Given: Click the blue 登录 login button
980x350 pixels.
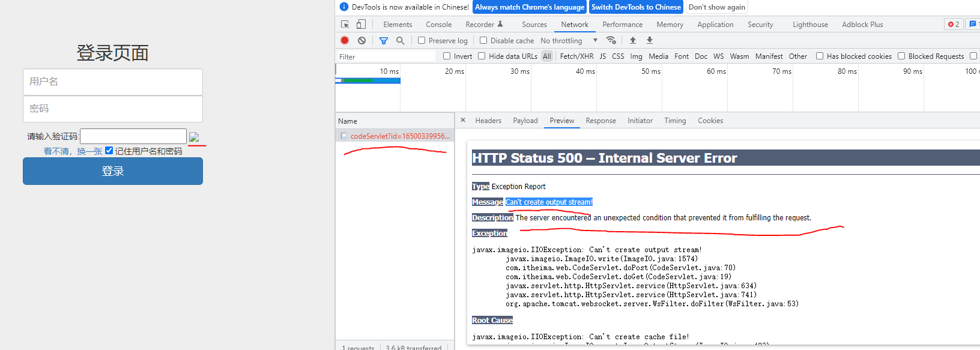Looking at the screenshot, I should tap(113, 171).
